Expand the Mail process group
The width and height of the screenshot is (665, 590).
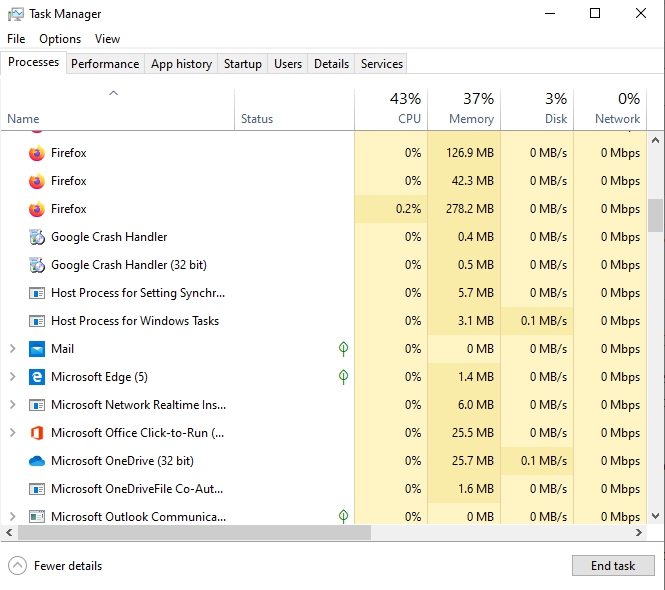coord(12,349)
